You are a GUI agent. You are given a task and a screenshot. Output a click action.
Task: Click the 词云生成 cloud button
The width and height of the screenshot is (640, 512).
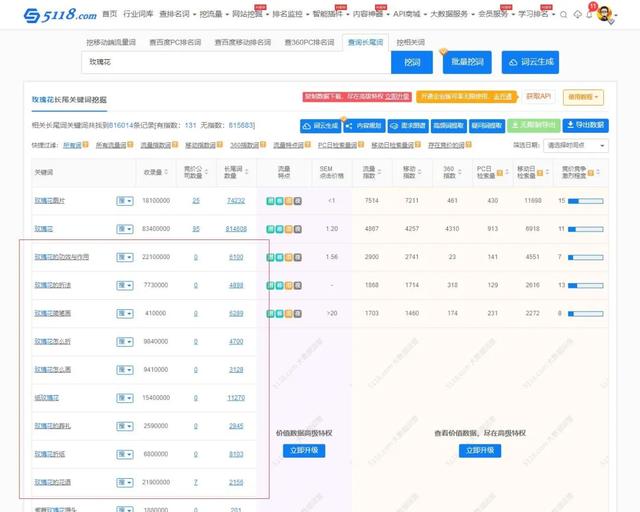tap(530, 62)
